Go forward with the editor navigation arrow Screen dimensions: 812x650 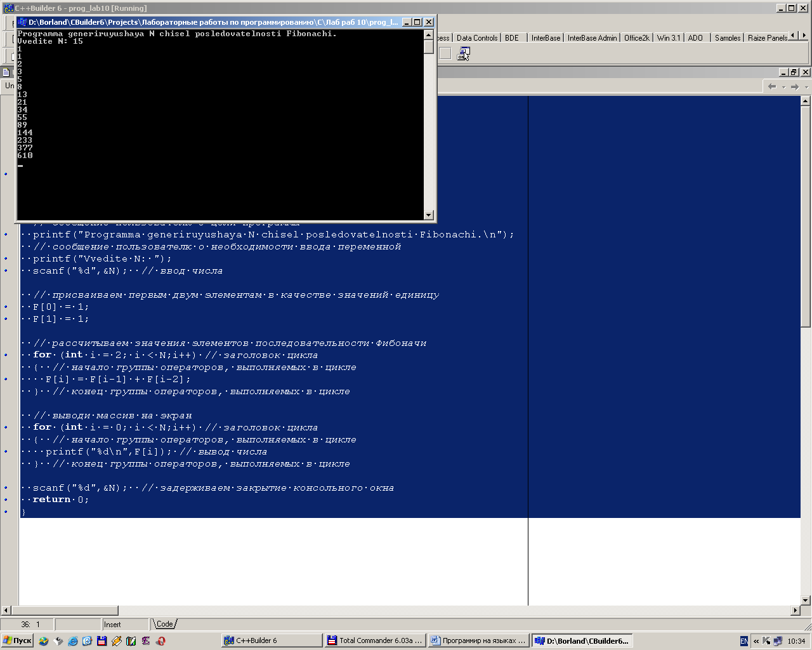point(795,86)
